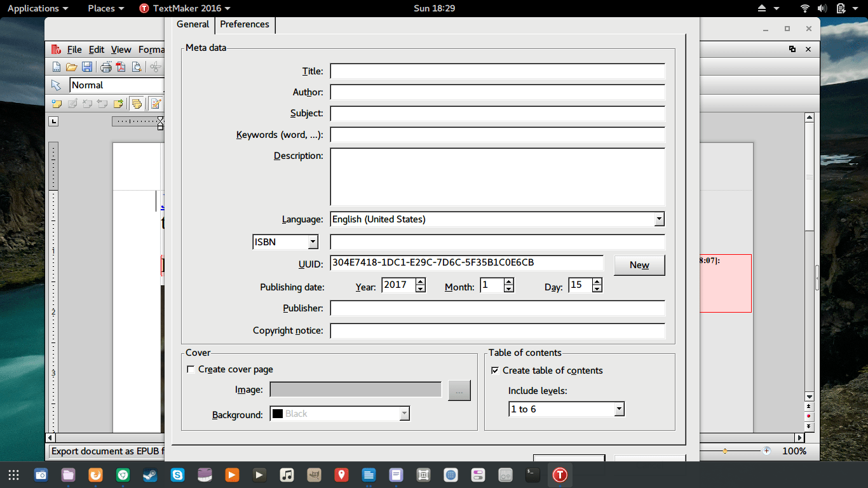Click the Export as PDF icon
The image size is (868, 488).
click(121, 67)
